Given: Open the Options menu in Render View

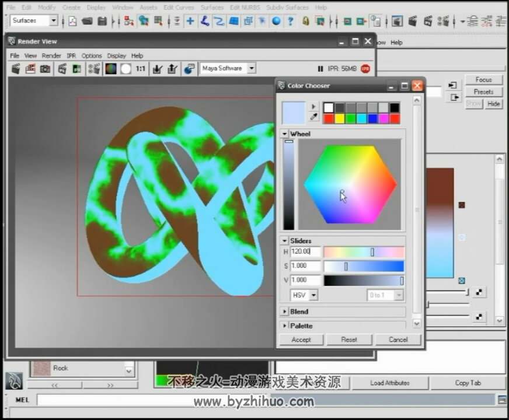Looking at the screenshot, I should click(92, 56).
